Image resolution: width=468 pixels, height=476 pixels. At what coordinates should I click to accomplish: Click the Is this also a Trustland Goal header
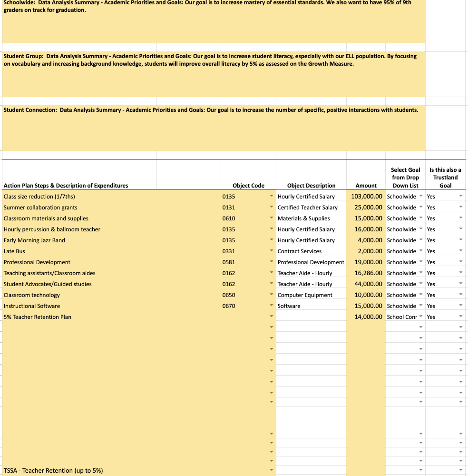tap(445, 178)
